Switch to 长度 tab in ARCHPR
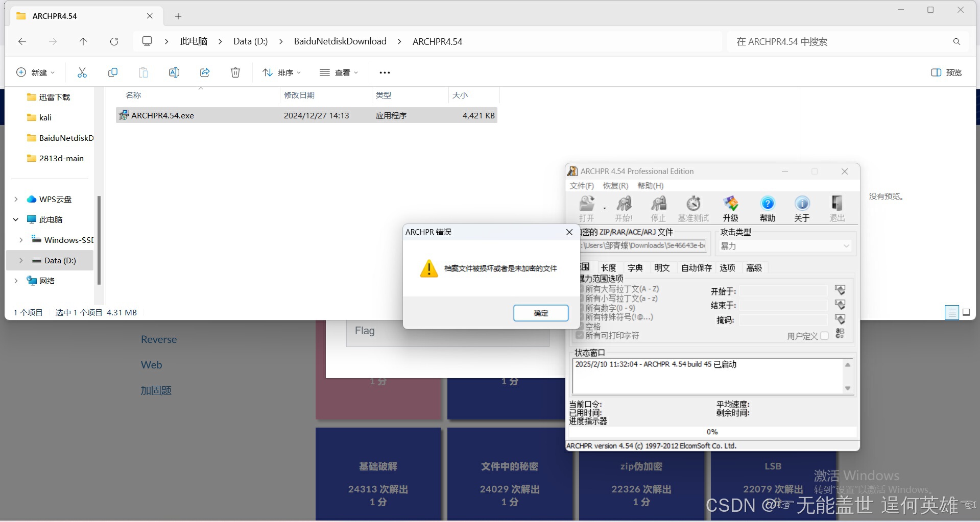Viewport: 980px width, 522px height. pyautogui.click(x=608, y=267)
